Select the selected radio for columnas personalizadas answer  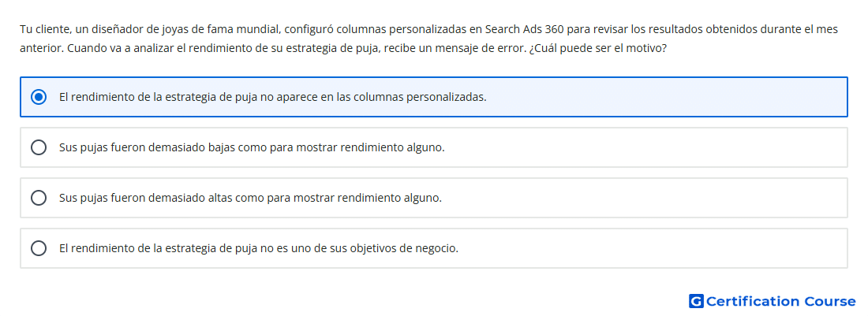tap(38, 97)
